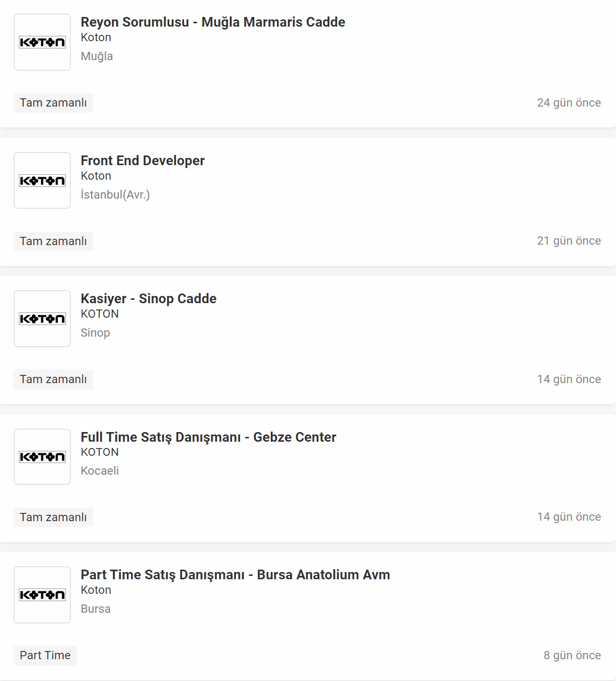Click the 8 gün önce posting date
Image resolution: width=616 pixels, height=681 pixels.
[572, 655]
